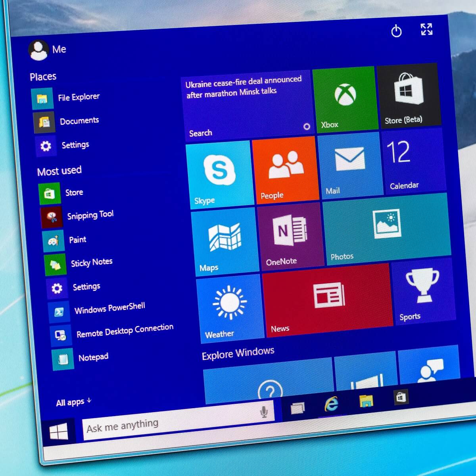Open Documents from Places
This screenshot has height=476, width=476.
[66, 122]
